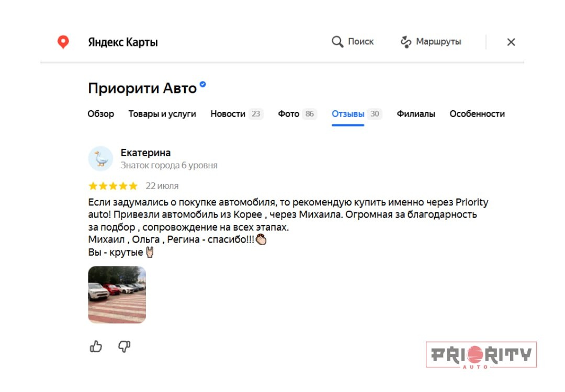The image size is (565, 392).
Task: Switch to the Особенности tab
Action: point(477,114)
